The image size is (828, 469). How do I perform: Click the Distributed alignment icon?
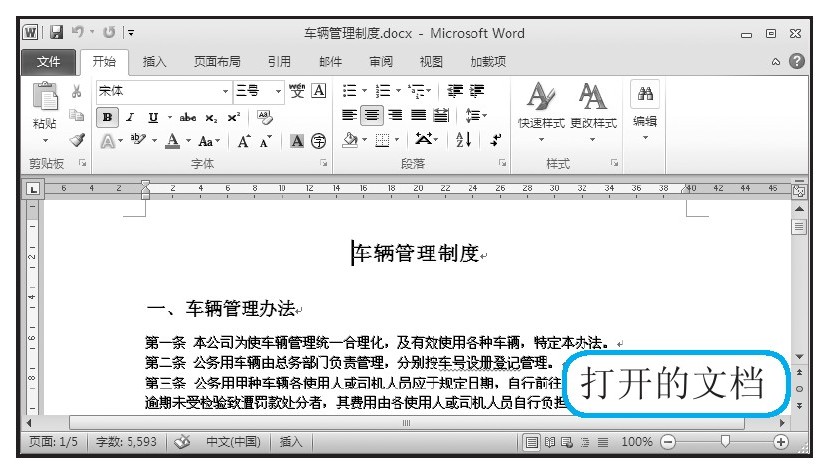(441, 115)
